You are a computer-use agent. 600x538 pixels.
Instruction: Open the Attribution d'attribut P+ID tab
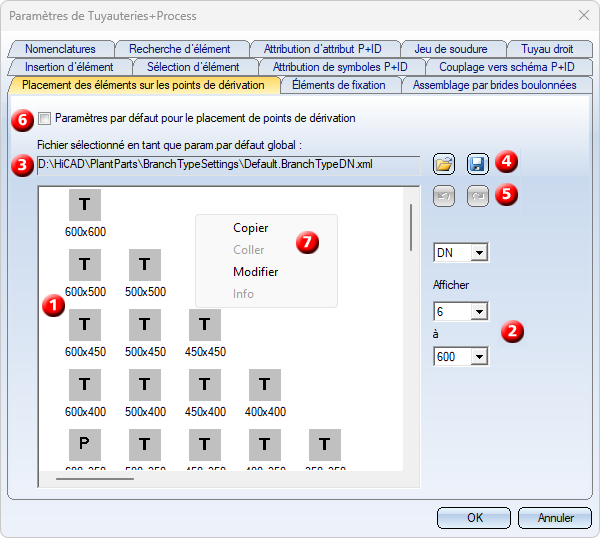point(323,49)
